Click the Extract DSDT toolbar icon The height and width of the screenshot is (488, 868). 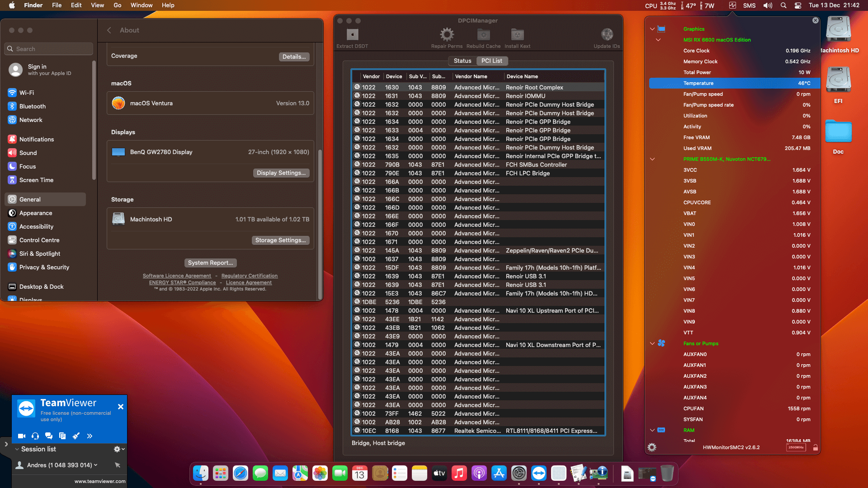coord(351,34)
